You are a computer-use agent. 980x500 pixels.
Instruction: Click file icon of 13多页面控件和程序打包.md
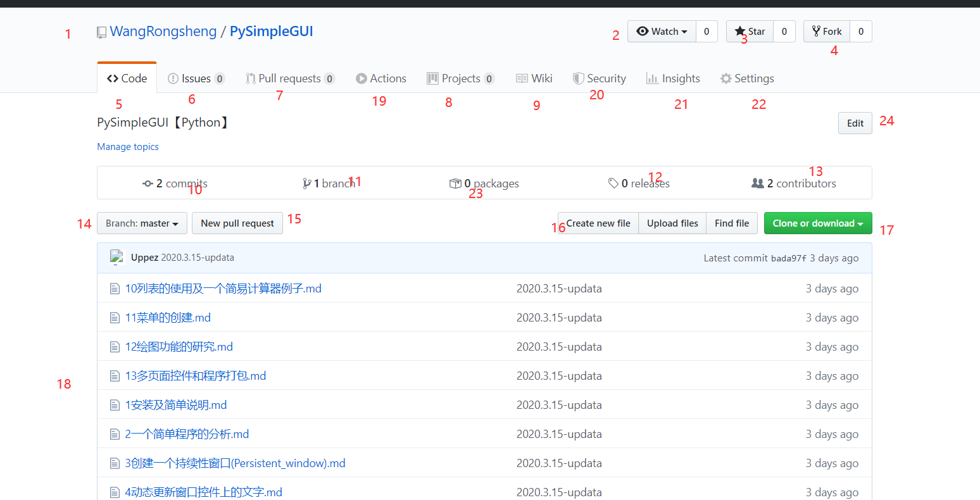pyautogui.click(x=115, y=376)
